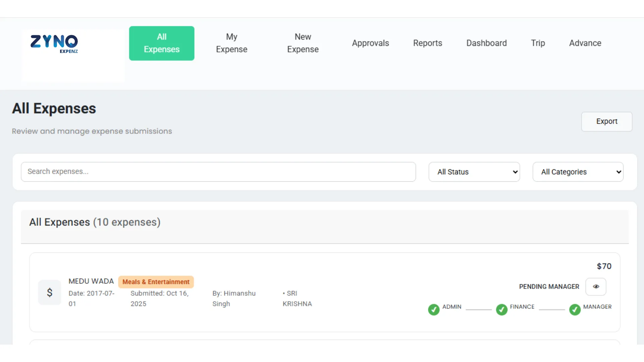This screenshot has width=644, height=362.
Task: Click the Admin approval checkmark icon
Action: [x=434, y=309]
